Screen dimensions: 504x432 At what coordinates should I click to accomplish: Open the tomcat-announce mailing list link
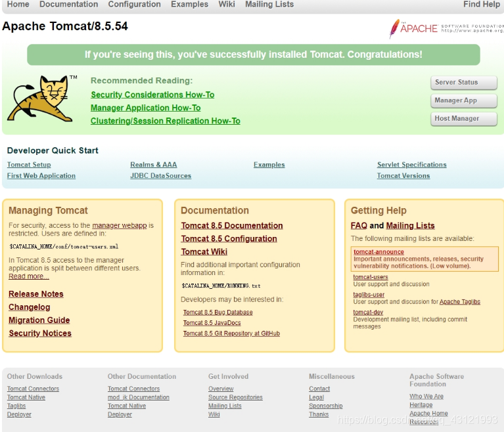click(x=378, y=252)
